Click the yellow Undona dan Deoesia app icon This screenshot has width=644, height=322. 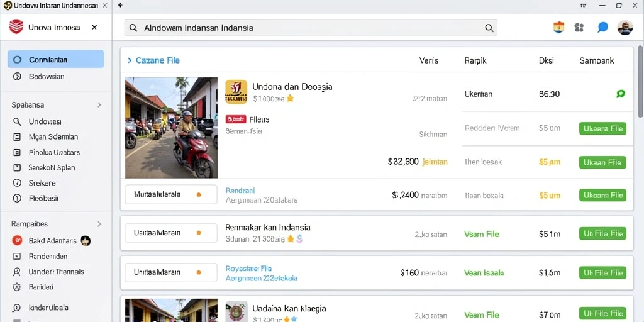236,92
